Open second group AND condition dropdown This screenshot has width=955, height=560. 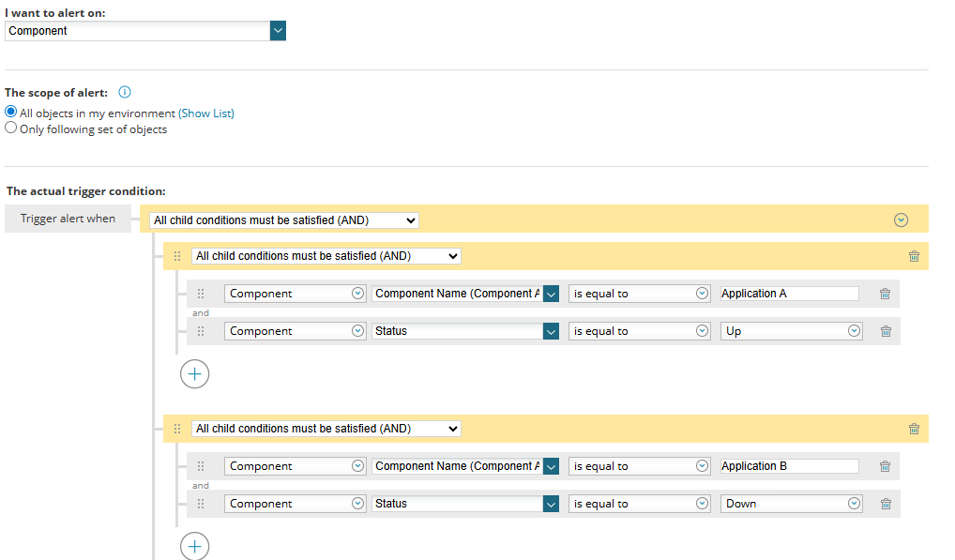[x=326, y=429]
